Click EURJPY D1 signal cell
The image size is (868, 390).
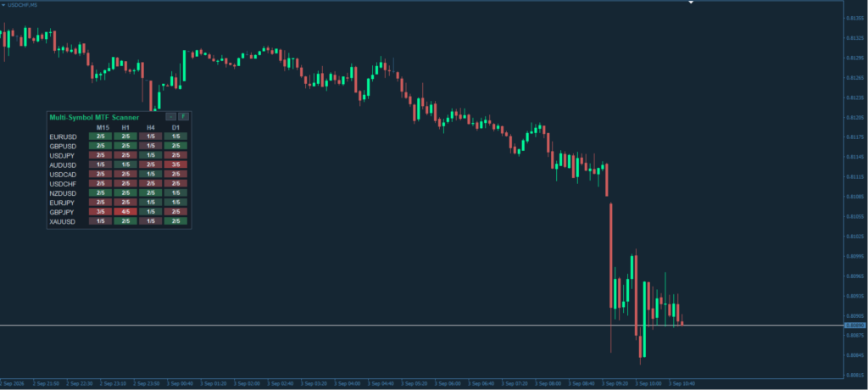[175, 202]
